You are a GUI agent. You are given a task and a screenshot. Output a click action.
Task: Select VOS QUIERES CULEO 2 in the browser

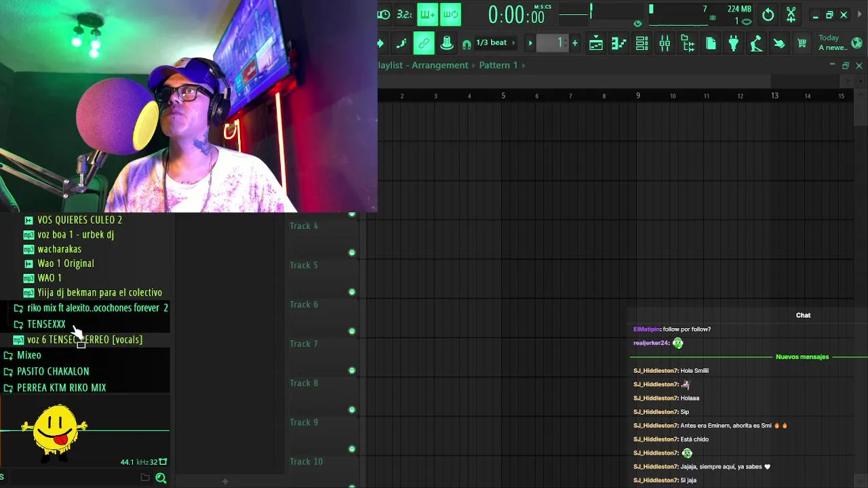(x=80, y=220)
